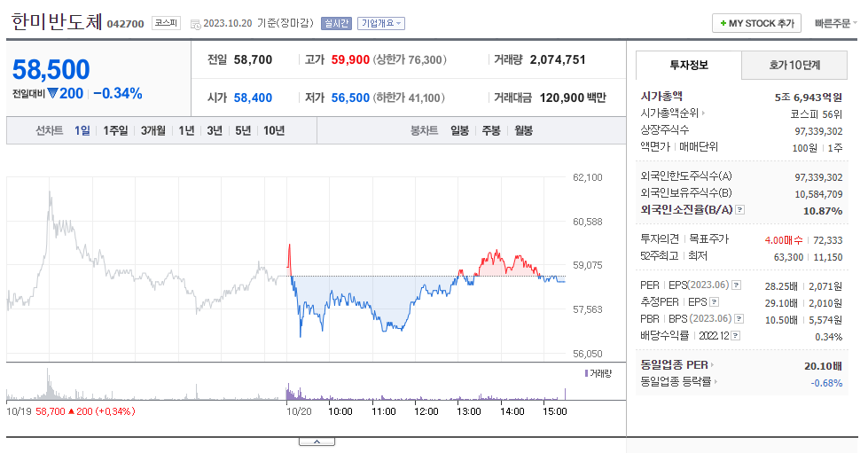Select 3개월 line chart range
This screenshot has width=868, height=453.
pos(152,130)
